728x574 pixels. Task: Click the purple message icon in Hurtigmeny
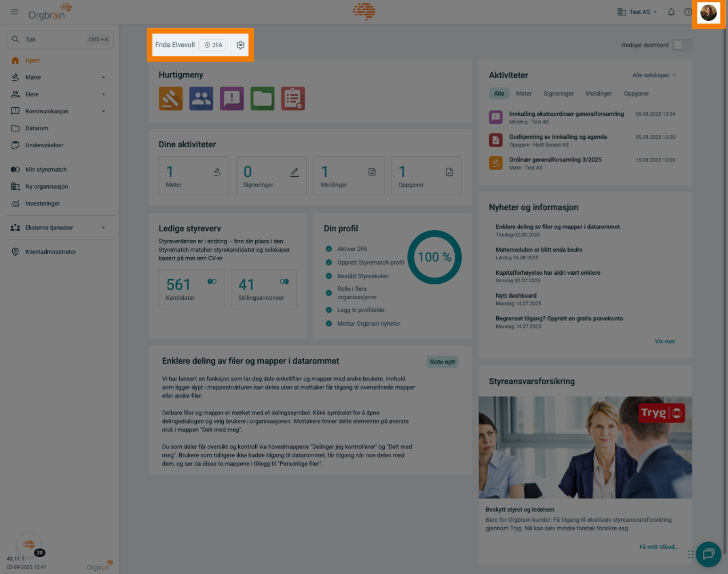232,98
